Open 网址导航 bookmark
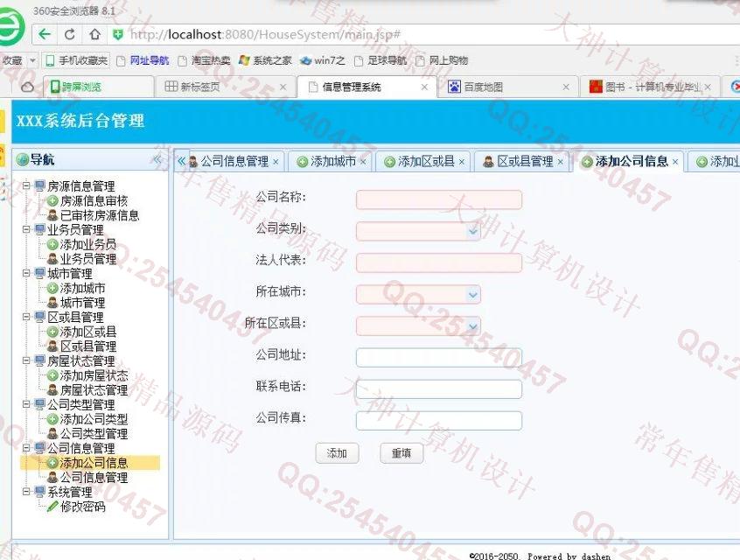This screenshot has width=740, height=560. tap(143, 60)
